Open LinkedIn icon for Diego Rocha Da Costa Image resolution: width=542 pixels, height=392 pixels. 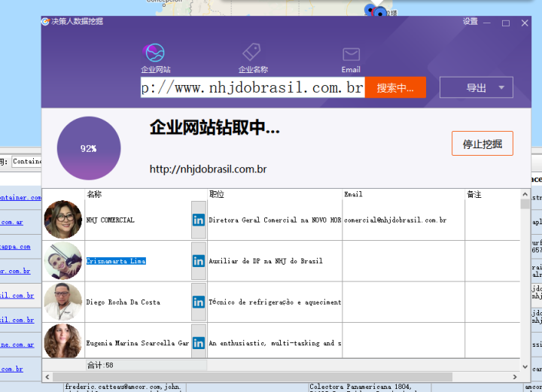coord(199,302)
